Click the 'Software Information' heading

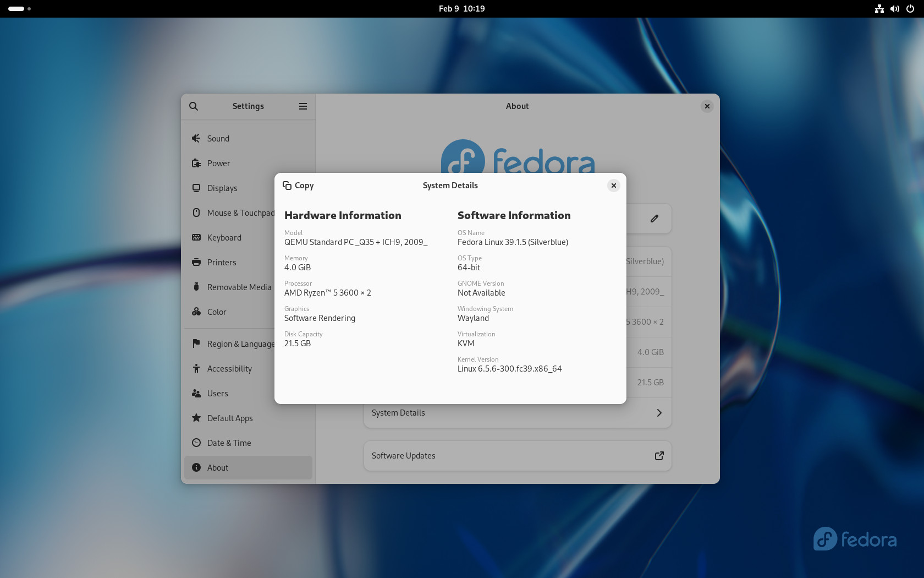coord(514,215)
